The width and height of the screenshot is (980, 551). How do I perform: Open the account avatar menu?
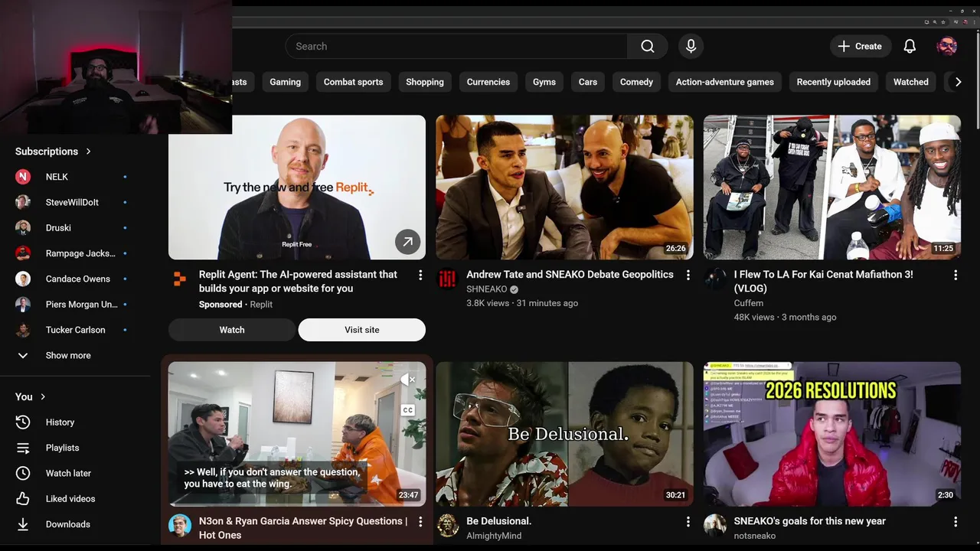tap(947, 47)
